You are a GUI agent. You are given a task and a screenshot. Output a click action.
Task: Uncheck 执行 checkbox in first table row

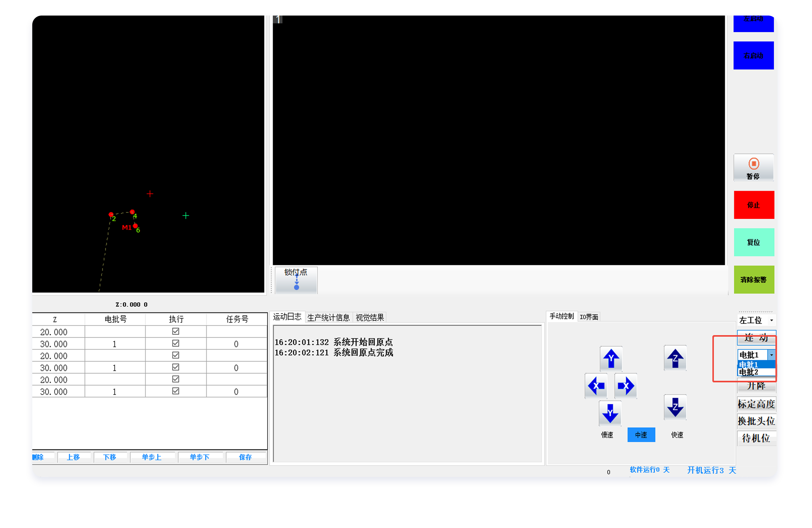point(176,331)
